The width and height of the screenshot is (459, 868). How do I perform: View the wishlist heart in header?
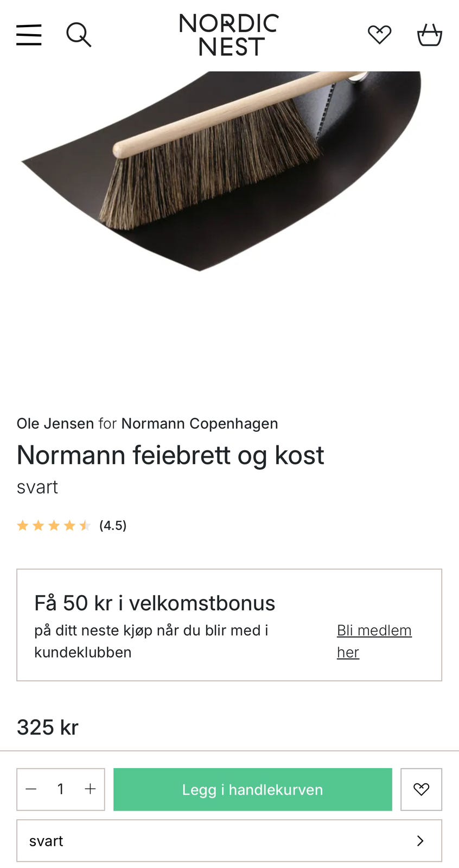(x=379, y=35)
